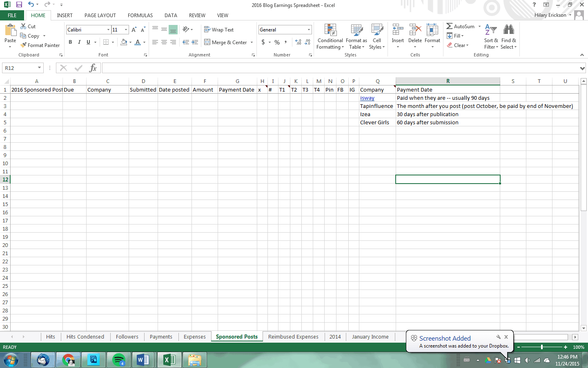The height and width of the screenshot is (368, 588).
Task: Click the zoom in plus button
Action: [x=565, y=347]
